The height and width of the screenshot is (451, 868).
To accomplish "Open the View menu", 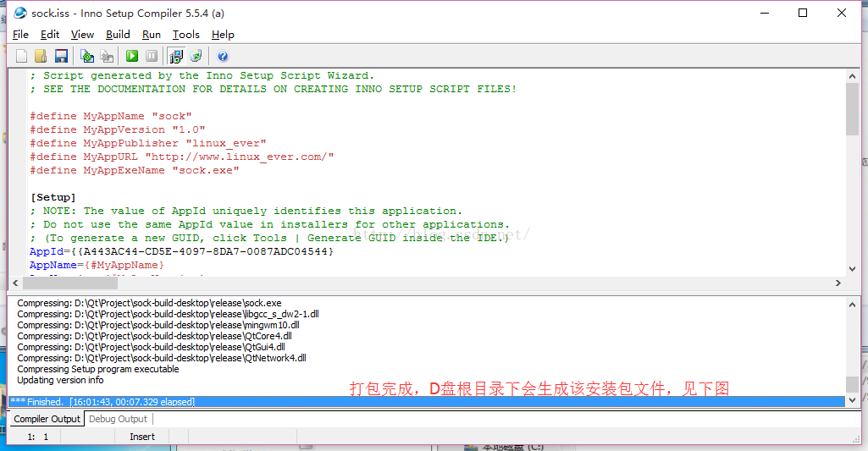I will click(x=82, y=35).
